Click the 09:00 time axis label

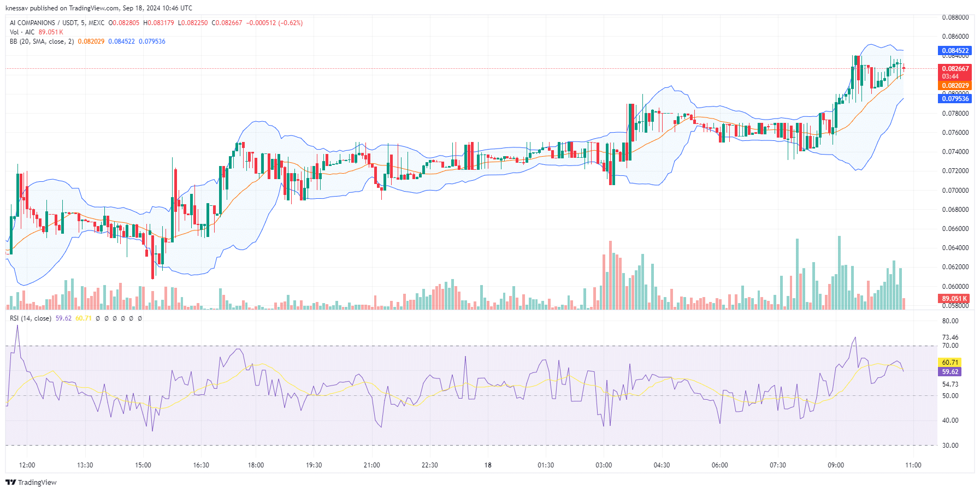tap(836, 465)
